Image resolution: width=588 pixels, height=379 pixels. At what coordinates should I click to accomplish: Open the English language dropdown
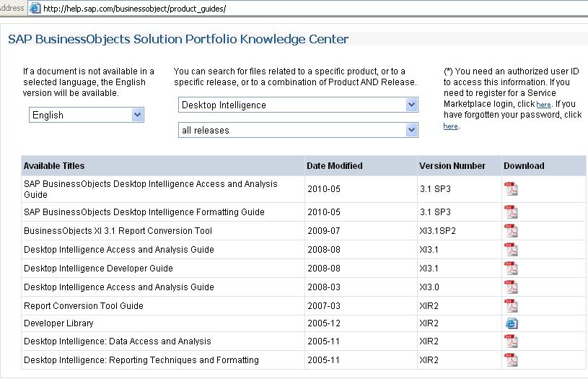pyautogui.click(x=87, y=115)
